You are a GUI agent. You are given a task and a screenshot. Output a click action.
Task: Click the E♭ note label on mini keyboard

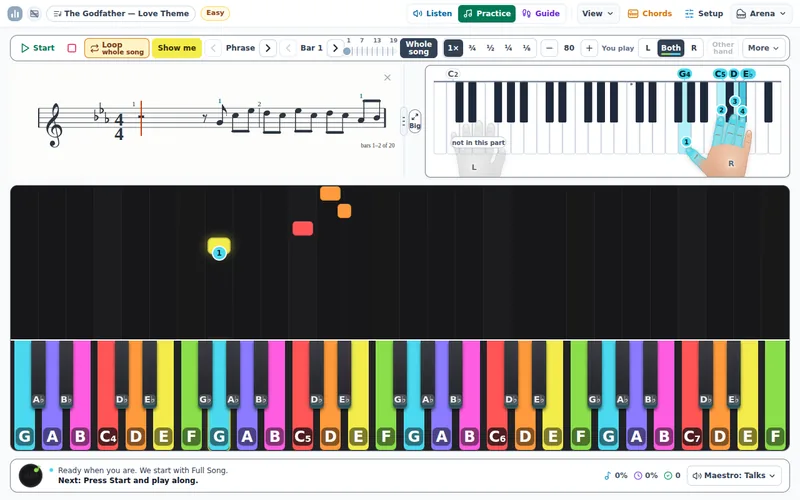[x=747, y=74]
